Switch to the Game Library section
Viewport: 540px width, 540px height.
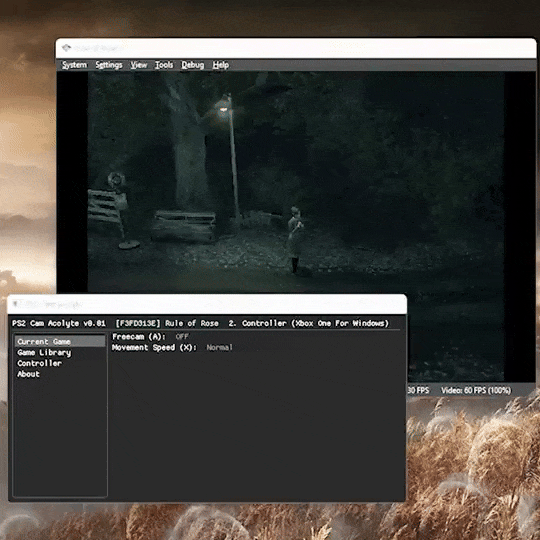[44, 352]
